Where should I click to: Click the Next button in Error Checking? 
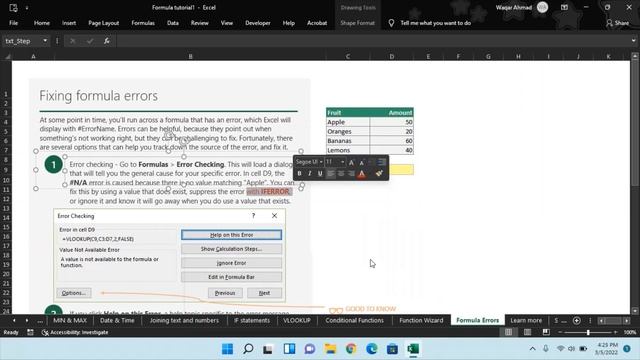pyautogui.click(x=264, y=293)
